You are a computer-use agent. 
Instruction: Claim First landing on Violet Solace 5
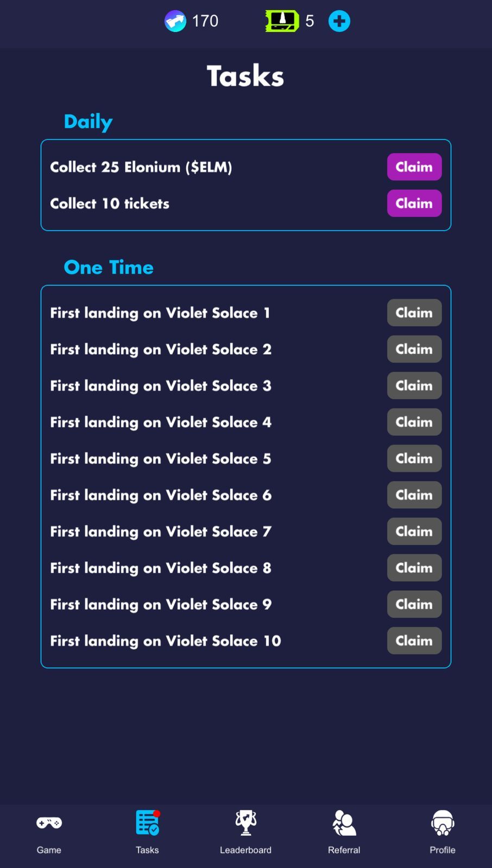pyautogui.click(x=414, y=458)
